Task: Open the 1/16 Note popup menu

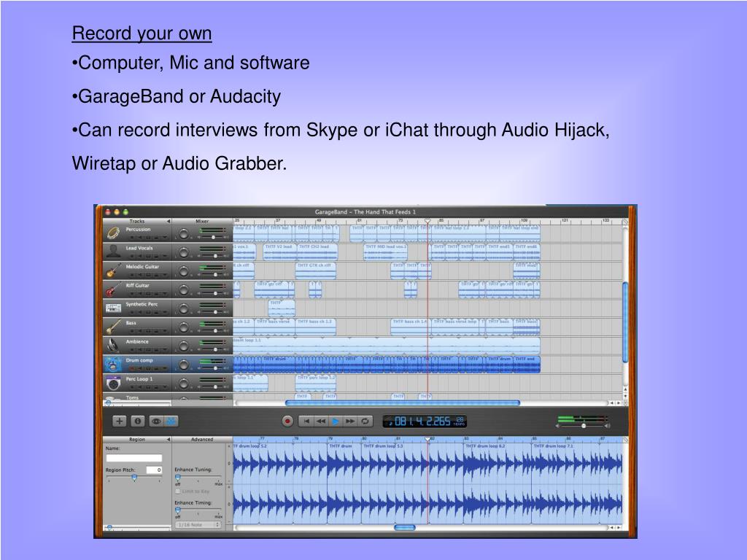Action: (198, 524)
